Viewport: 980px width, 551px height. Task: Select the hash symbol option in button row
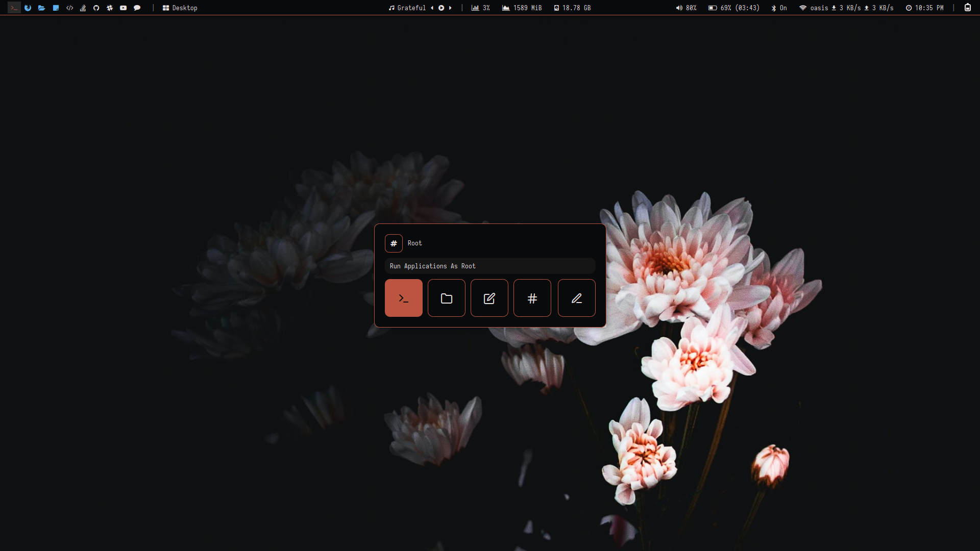coord(532,298)
